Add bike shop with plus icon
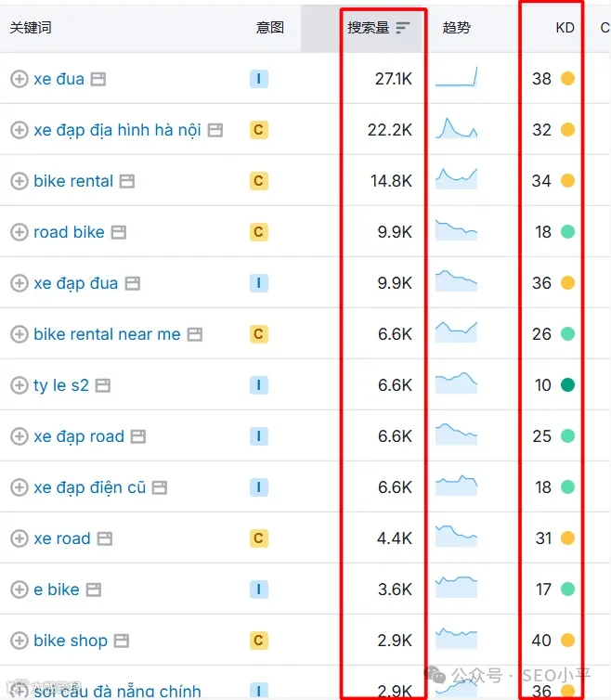Viewport: 611px width, 700px height. coord(19,641)
